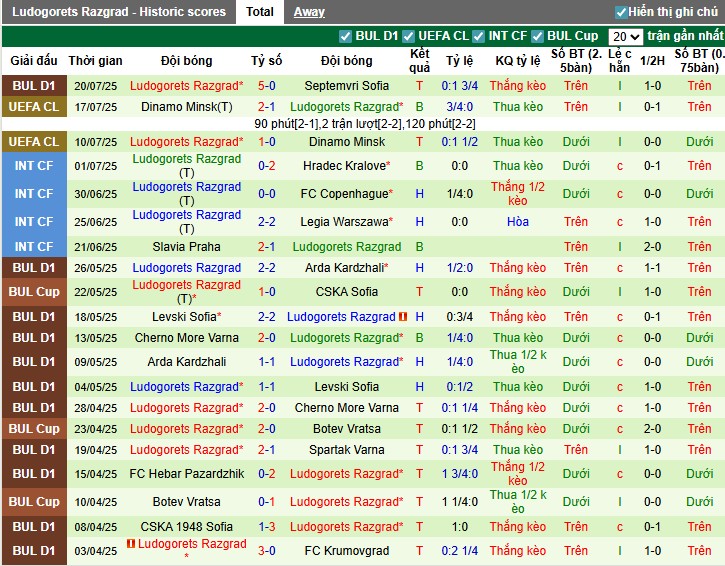
Task: Click the red card icon beside Ludogorets in the 03/04/25 row
Action: pyautogui.click(x=131, y=543)
